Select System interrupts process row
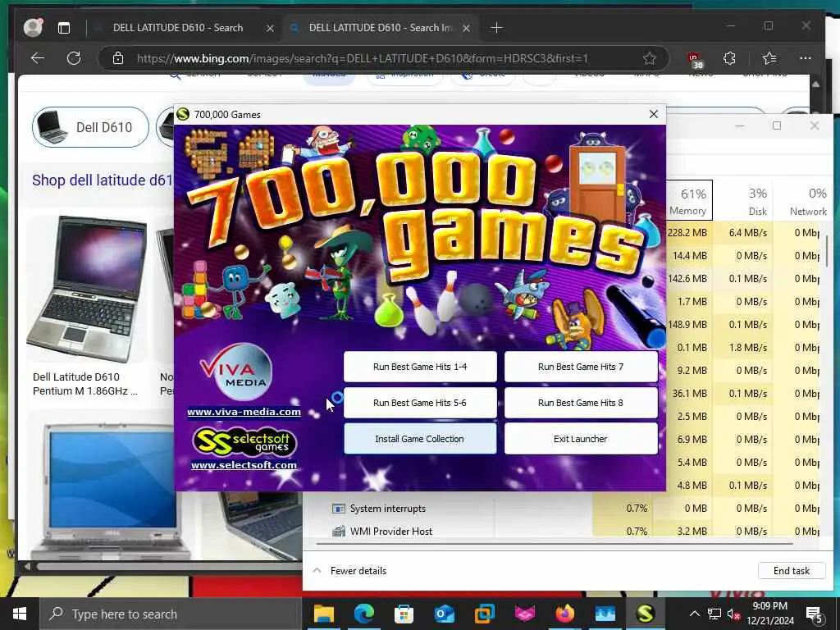840x630 pixels. click(561, 509)
